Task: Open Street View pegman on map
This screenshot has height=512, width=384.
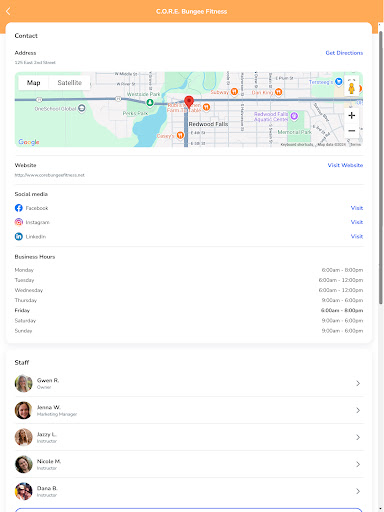Action: [351, 88]
